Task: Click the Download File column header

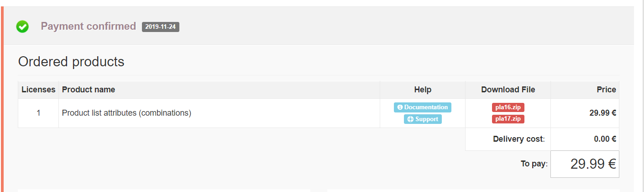Action: coord(508,90)
